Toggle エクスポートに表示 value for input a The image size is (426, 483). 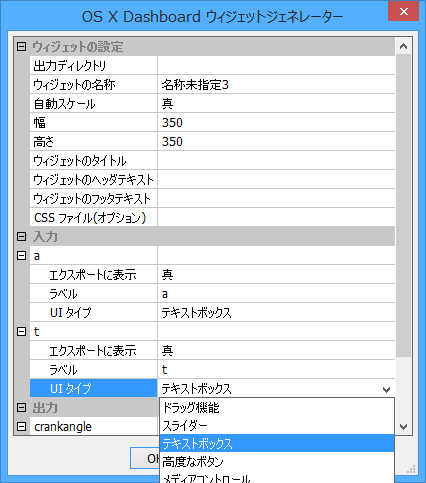tap(276, 274)
